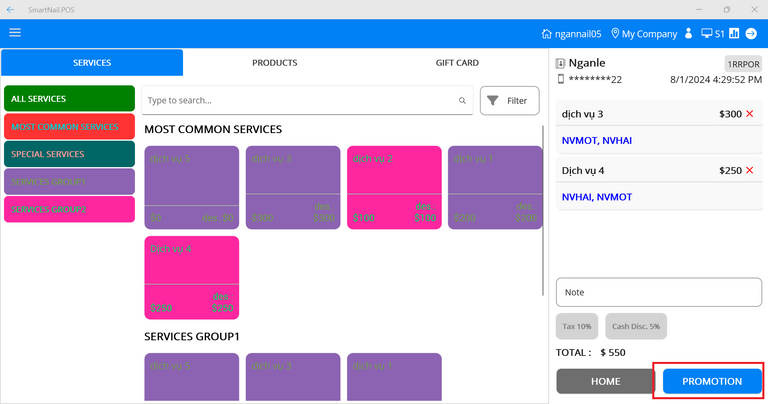Select the green ALL SERVICES category
The width and height of the screenshot is (768, 404).
pyautogui.click(x=69, y=99)
